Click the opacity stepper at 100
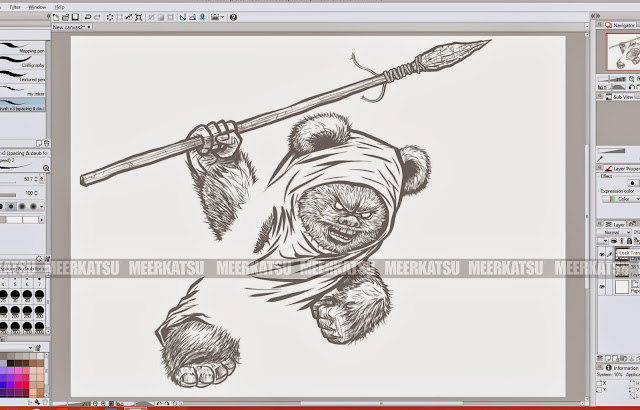Image resolution: width=640 pixels, height=410 pixels. 36,193
